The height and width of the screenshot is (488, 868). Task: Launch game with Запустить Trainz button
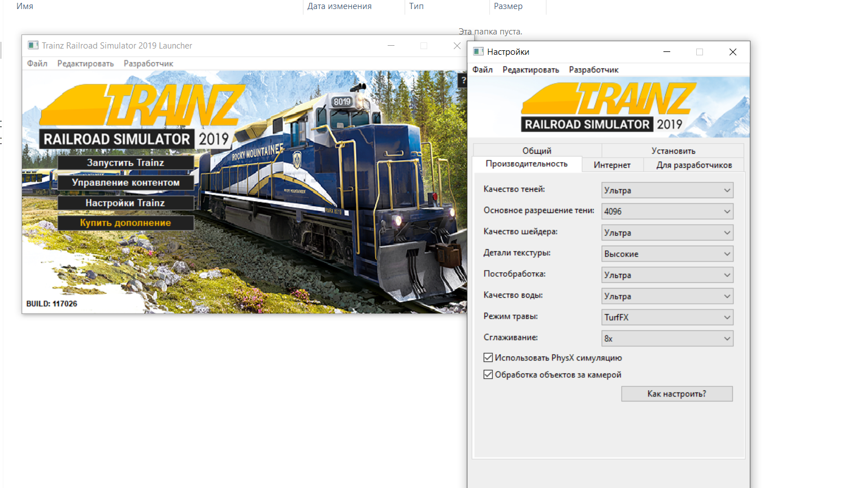pyautogui.click(x=125, y=163)
